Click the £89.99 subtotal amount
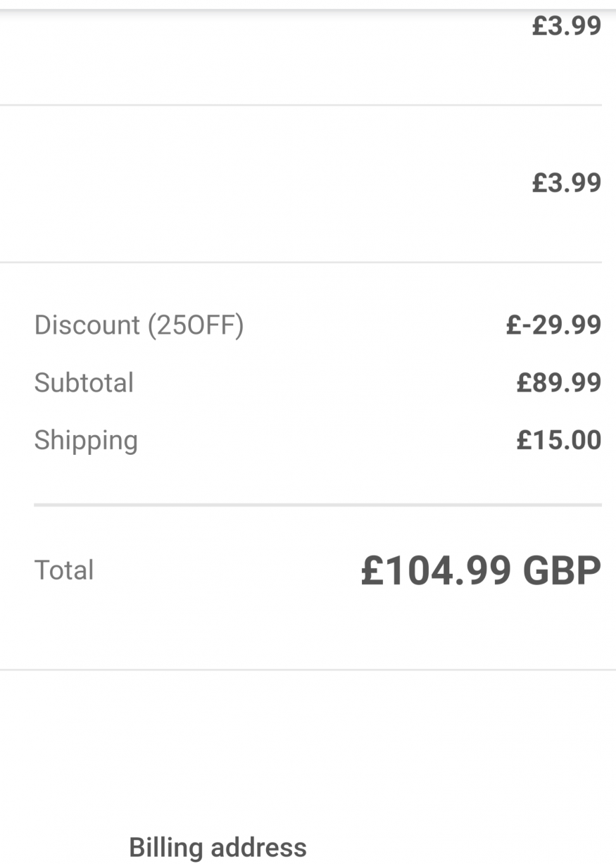The height and width of the screenshot is (864, 616). 559,383
